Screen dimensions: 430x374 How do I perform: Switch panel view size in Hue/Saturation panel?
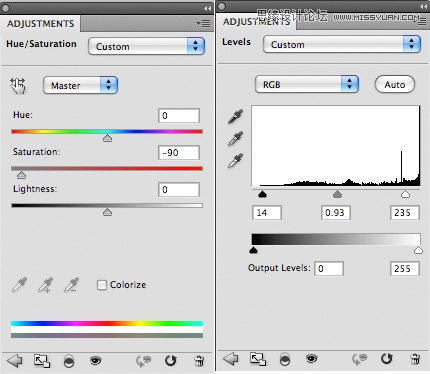[42, 361]
